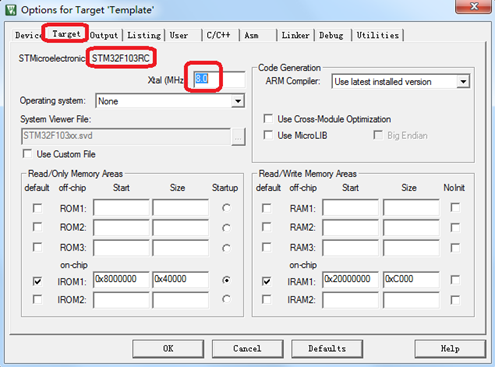Open the Debug tab
Viewport: 495px width, 367px height.
(x=331, y=35)
